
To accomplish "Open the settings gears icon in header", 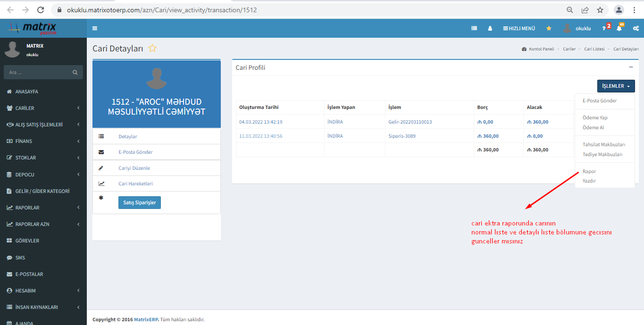I will tap(636, 28).
